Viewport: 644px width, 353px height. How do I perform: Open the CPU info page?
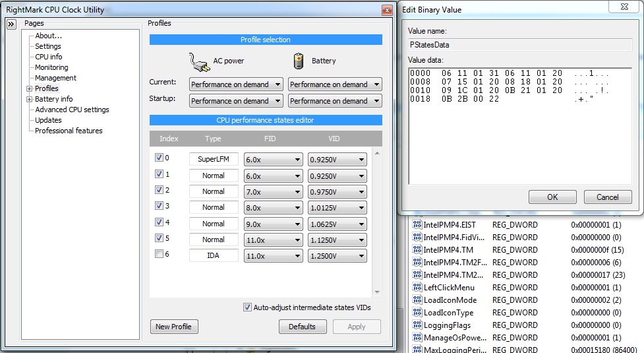49,57
